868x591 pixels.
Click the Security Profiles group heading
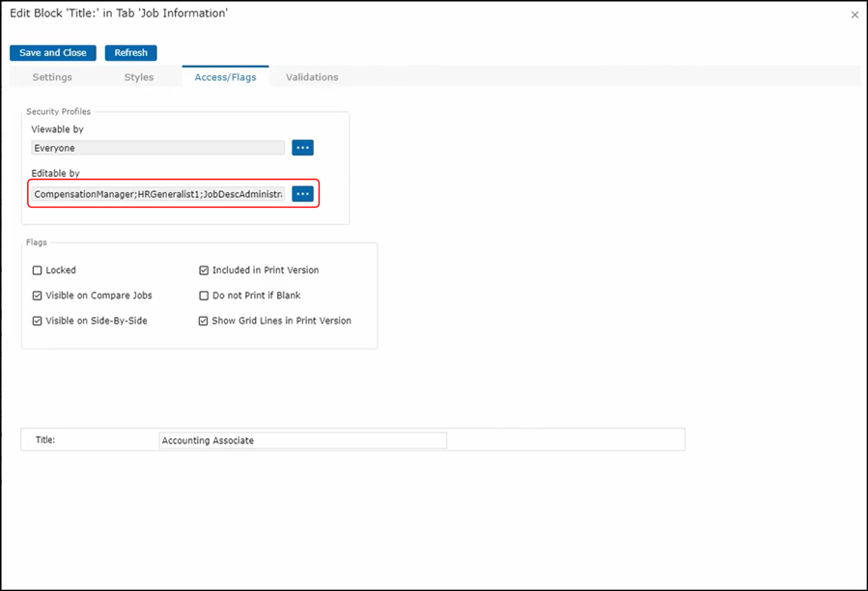(x=58, y=112)
